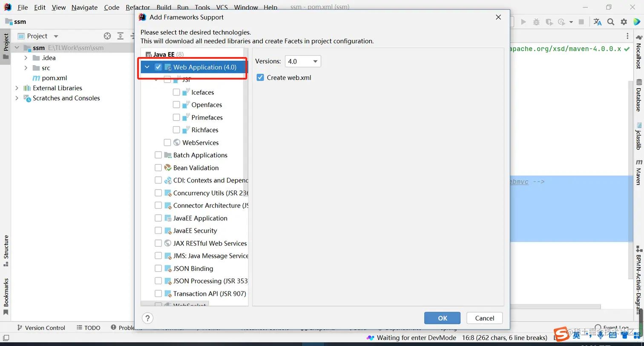
Task: Enable the JavaEE Security checkbox
Action: click(x=158, y=231)
